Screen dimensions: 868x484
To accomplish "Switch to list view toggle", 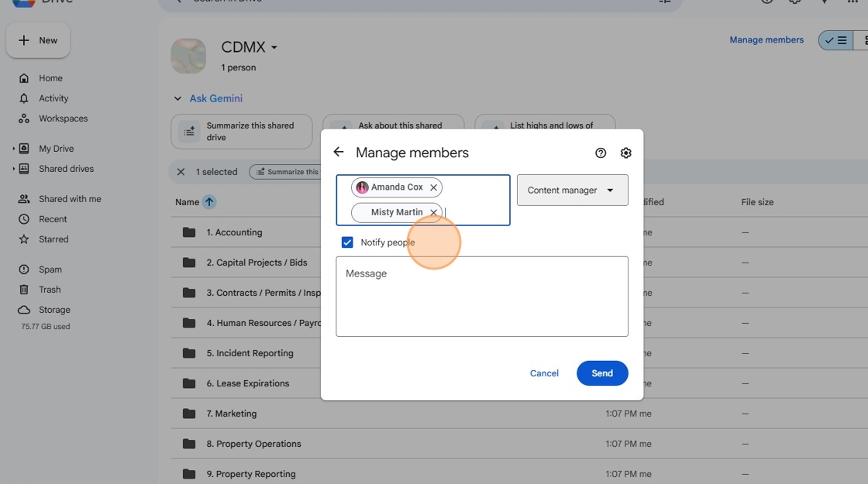I will 836,40.
